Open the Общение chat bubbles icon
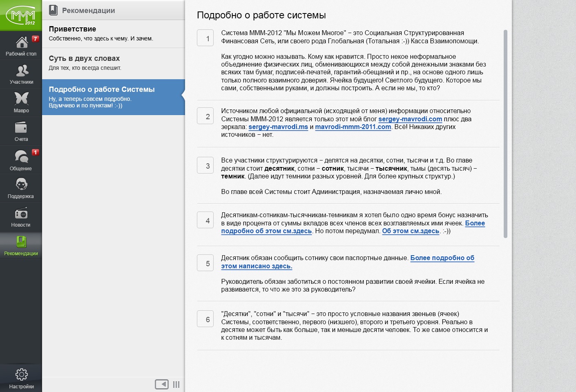Image resolution: width=576 pixels, height=392 pixels. (x=21, y=156)
